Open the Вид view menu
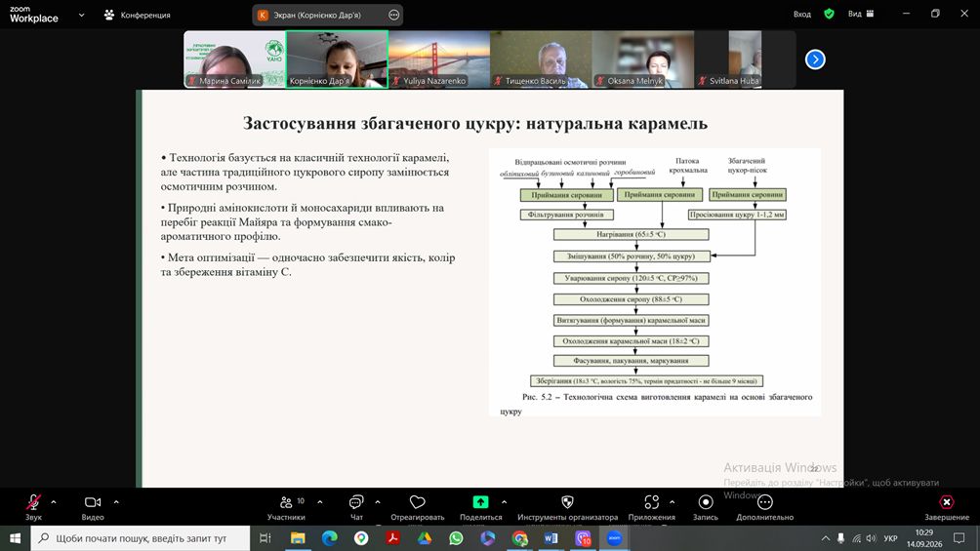 (861, 14)
